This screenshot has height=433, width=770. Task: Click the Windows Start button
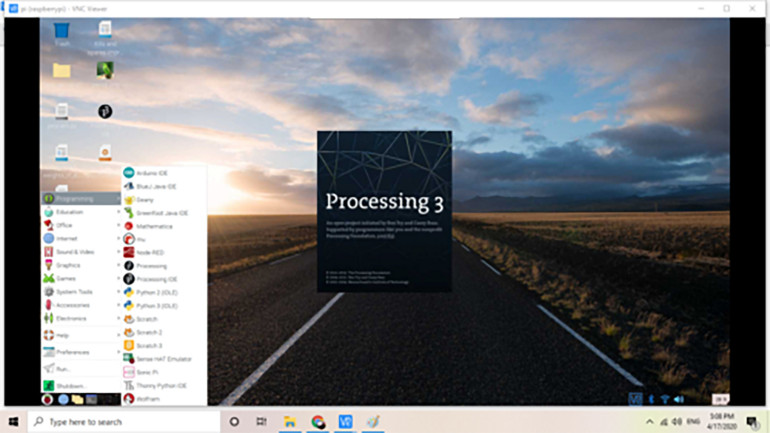pos(14,421)
